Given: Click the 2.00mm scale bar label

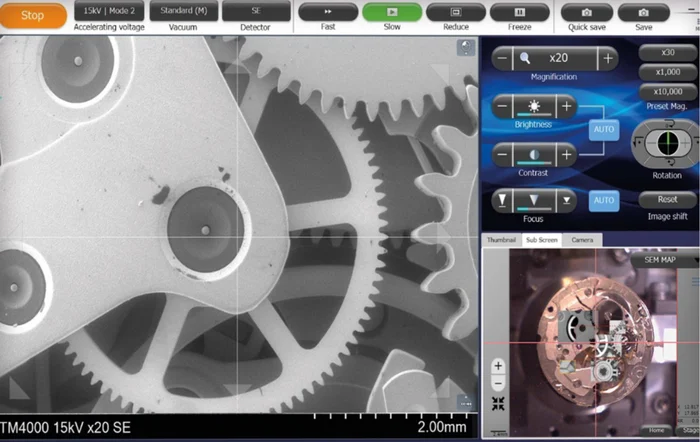Looking at the screenshot, I should click(x=442, y=427).
